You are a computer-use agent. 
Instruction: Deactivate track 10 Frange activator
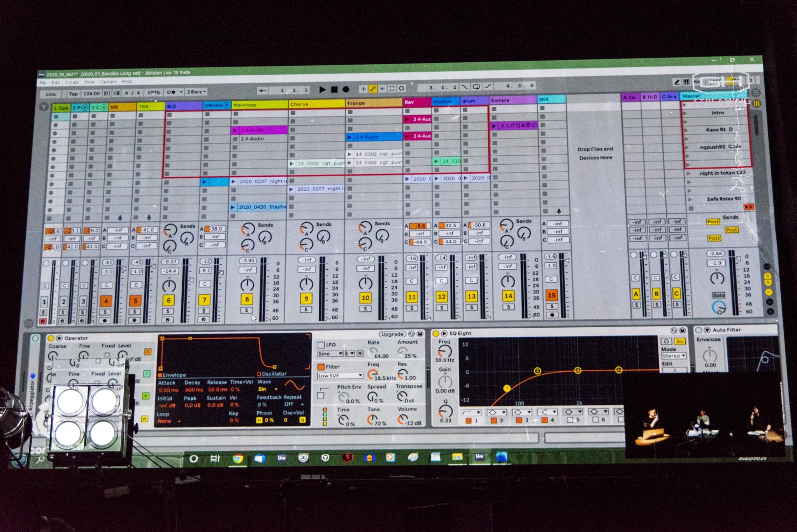[x=365, y=298]
